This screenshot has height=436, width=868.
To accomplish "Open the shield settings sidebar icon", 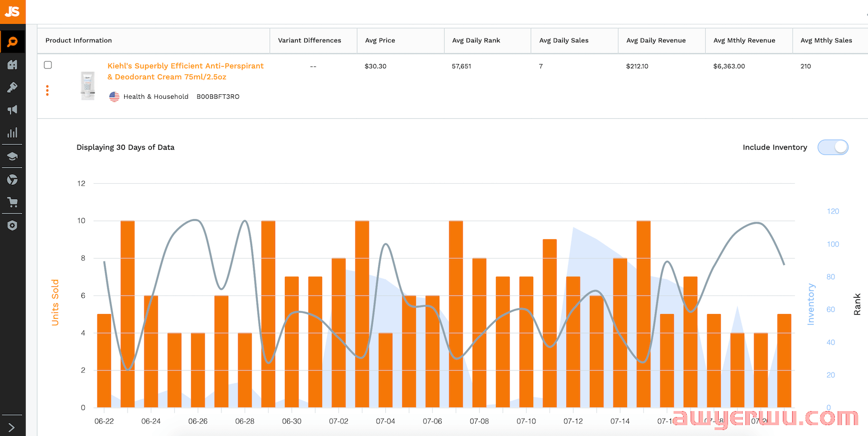I will [x=12, y=226].
